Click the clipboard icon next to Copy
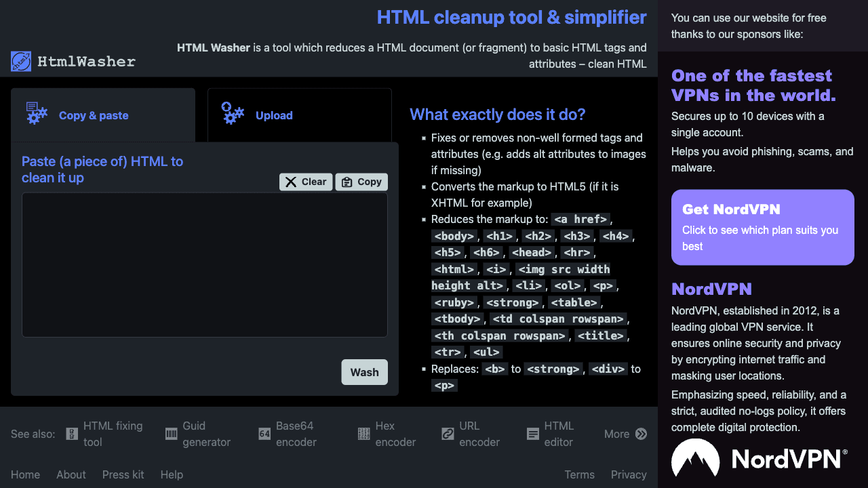Image resolution: width=868 pixels, height=488 pixels. point(345,182)
